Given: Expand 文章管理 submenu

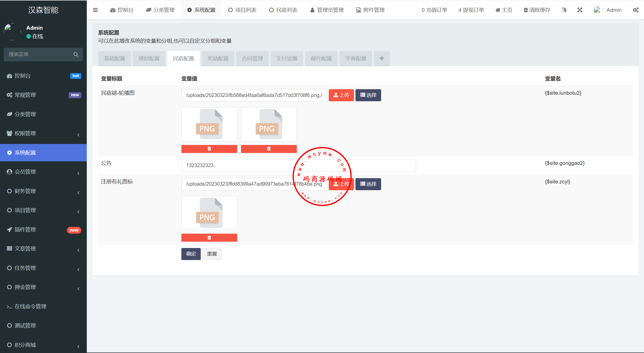Looking at the screenshot, I should 43,249.
